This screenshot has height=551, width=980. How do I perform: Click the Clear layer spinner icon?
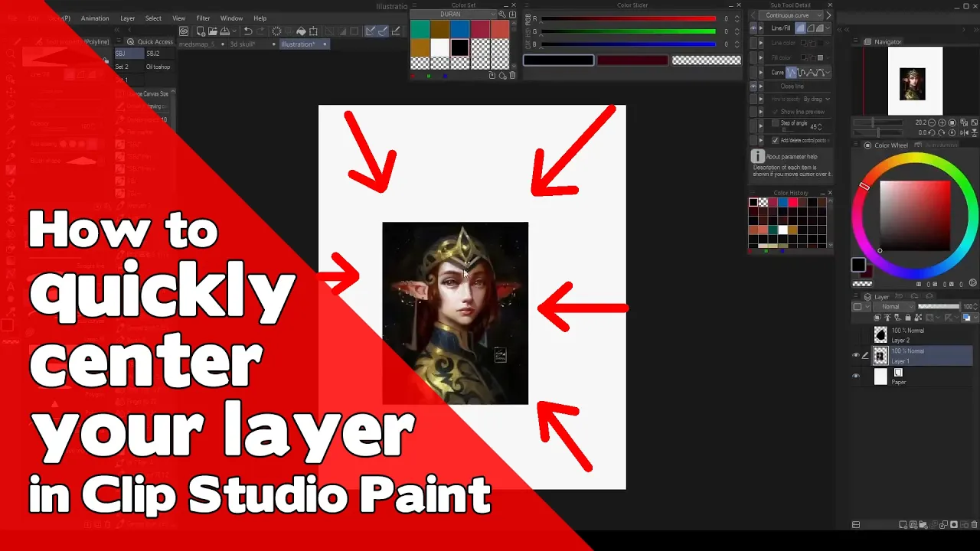coord(276,31)
